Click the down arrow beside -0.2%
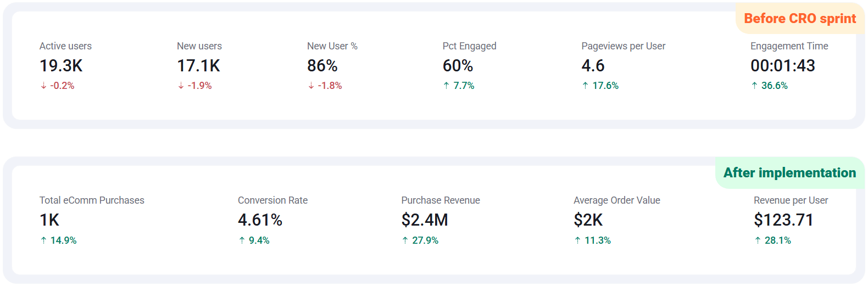Screen dimensions: 868x286 click(x=43, y=86)
